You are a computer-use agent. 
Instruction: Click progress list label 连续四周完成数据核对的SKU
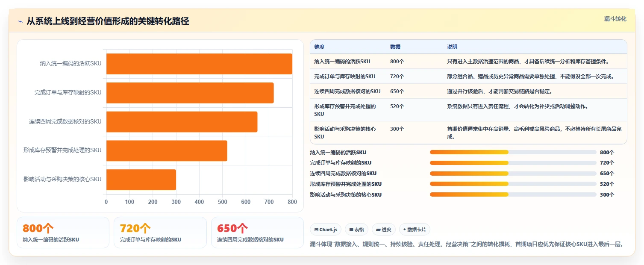point(343,174)
